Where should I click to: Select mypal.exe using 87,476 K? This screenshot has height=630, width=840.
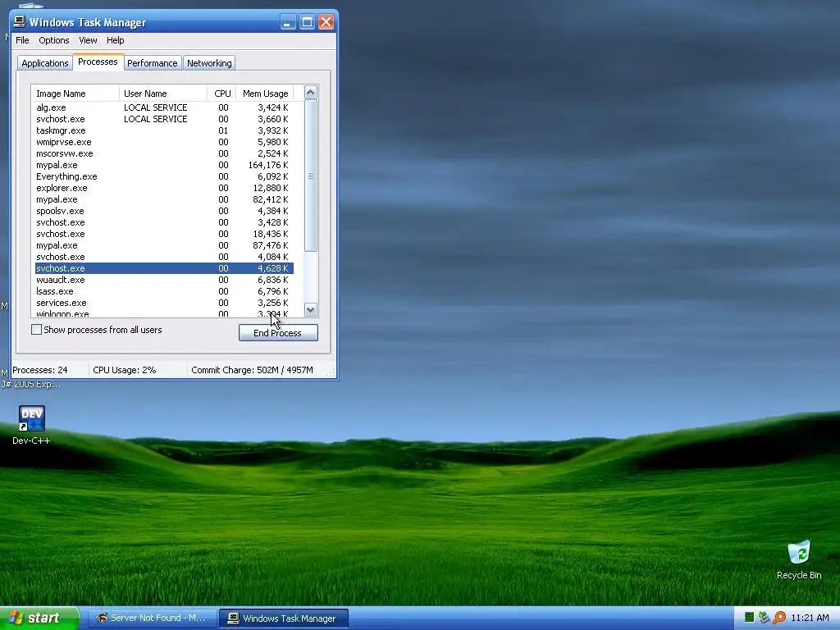pyautogui.click(x=164, y=245)
